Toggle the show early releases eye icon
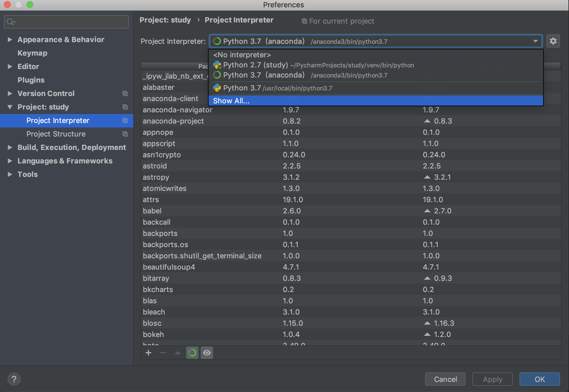The width and height of the screenshot is (569, 392). (x=207, y=353)
